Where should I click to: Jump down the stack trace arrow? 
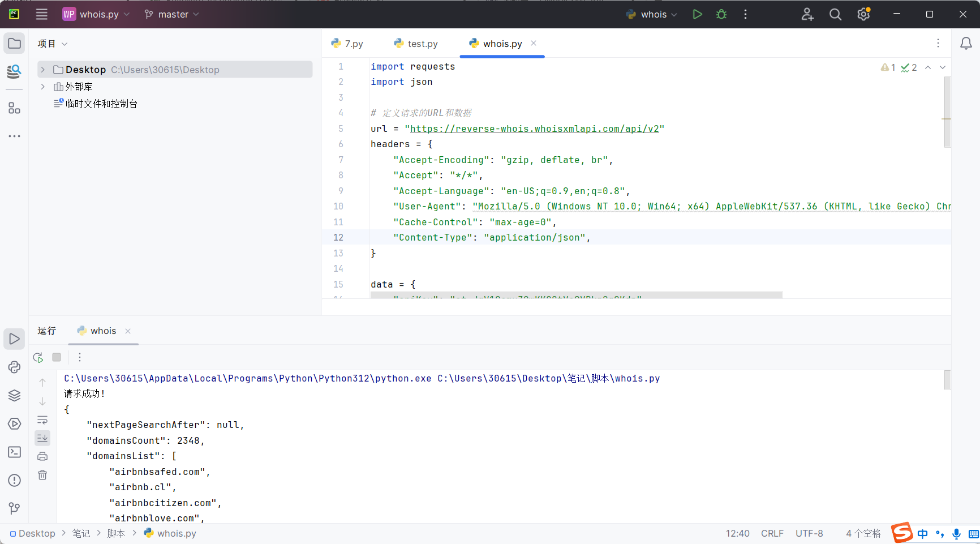click(x=42, y=401)
